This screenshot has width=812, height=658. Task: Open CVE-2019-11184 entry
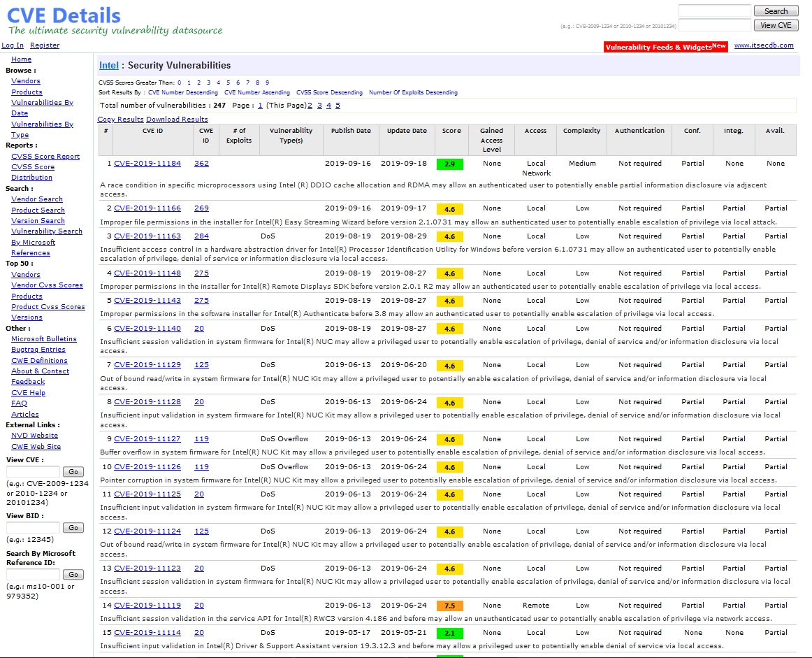pyautogui.click(x=147, y=163)
